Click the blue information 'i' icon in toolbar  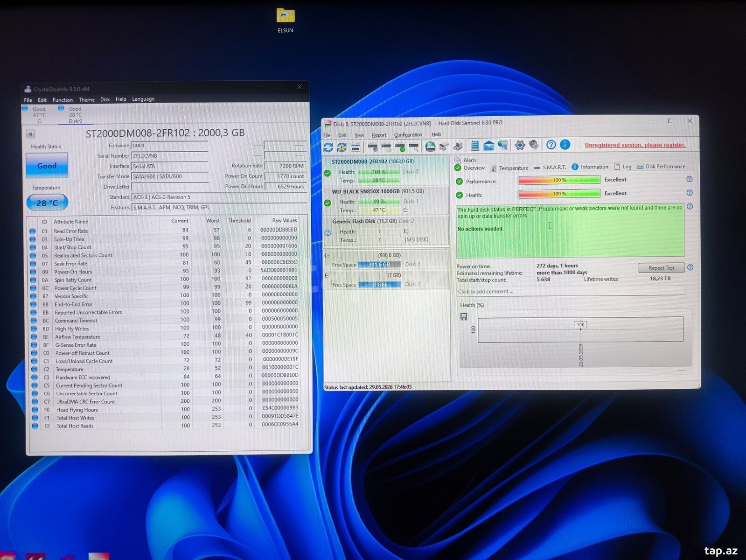point(565,145)
